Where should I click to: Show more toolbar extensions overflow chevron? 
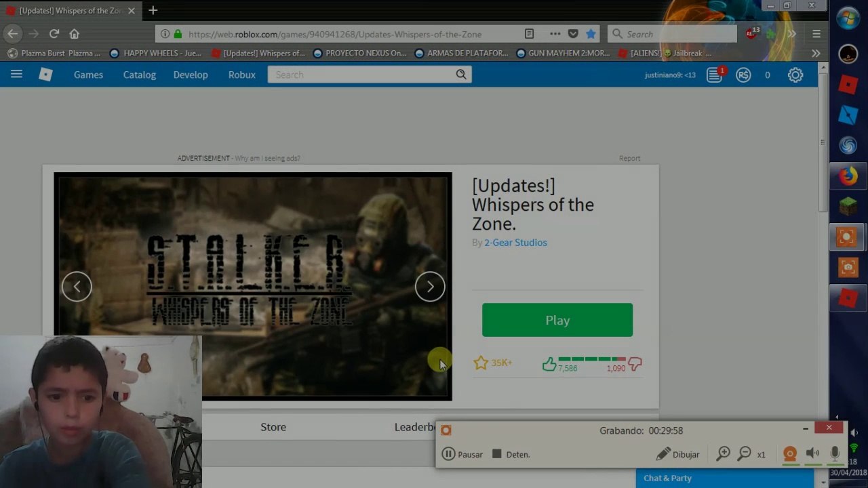tap(791, 34)
